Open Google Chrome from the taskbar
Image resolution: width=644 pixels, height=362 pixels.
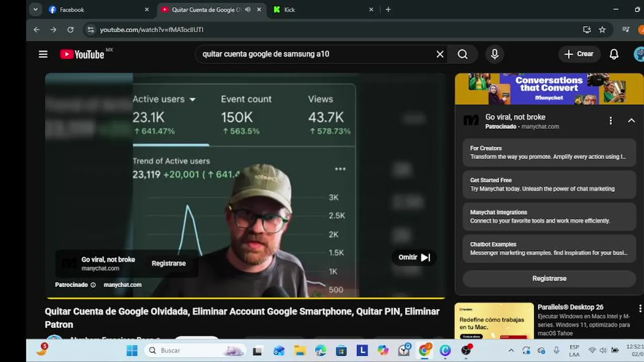click(425, 350)
